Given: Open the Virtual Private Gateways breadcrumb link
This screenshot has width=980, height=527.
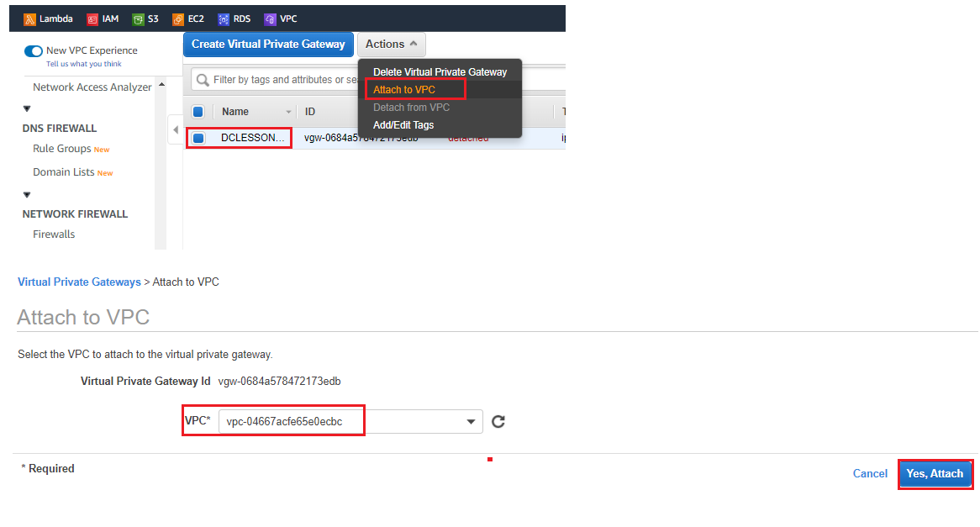Looking at the screenshot, I should coord(79,282).
